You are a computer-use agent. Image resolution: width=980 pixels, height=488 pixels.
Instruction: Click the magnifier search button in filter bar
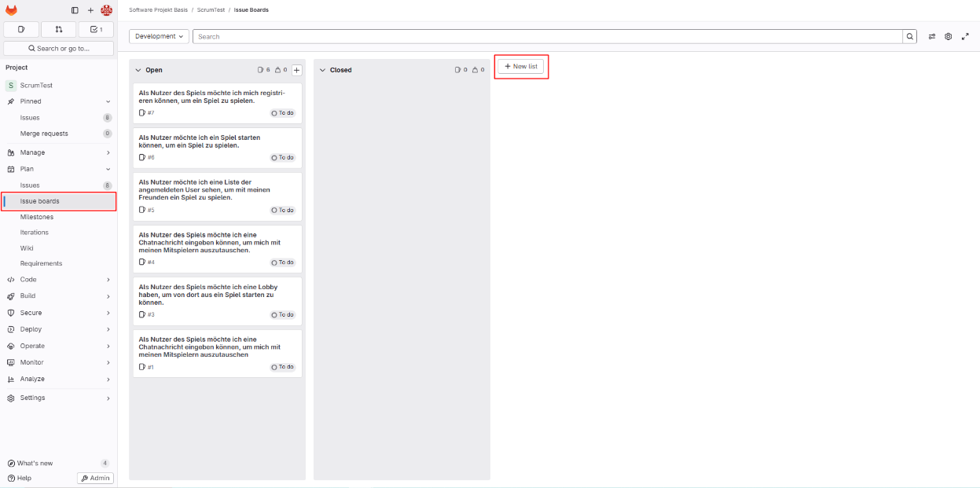(909, 36)
